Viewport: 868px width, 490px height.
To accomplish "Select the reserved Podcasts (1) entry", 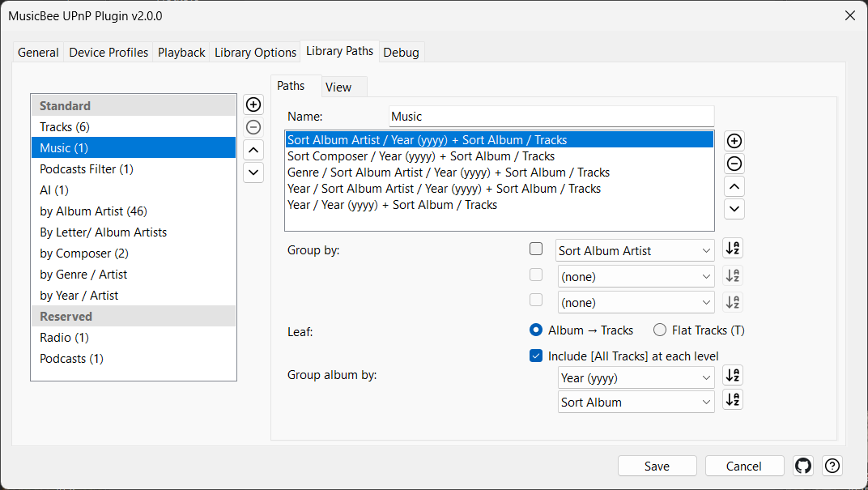I will click(134, 358).
